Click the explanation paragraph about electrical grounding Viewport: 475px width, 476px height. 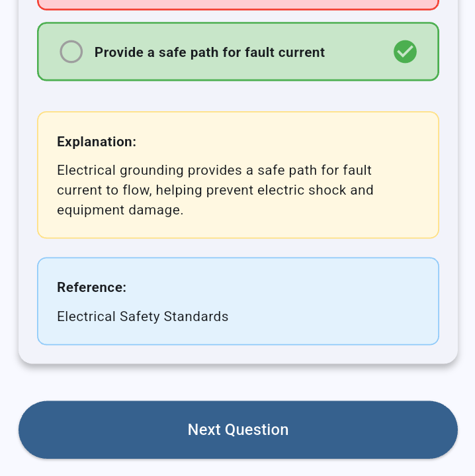coord(215,190)
